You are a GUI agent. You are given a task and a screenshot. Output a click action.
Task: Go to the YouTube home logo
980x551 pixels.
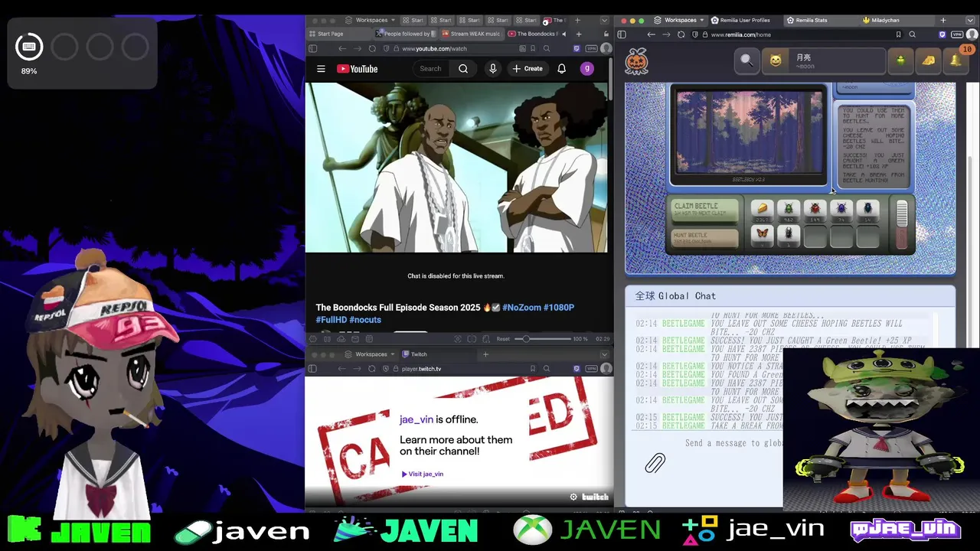[x=357, y=69]
